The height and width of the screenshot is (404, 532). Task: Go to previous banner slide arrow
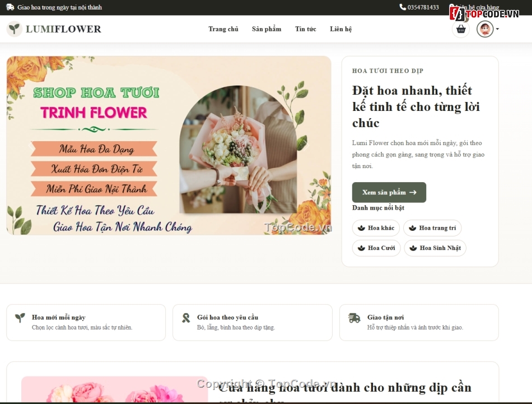31,146
